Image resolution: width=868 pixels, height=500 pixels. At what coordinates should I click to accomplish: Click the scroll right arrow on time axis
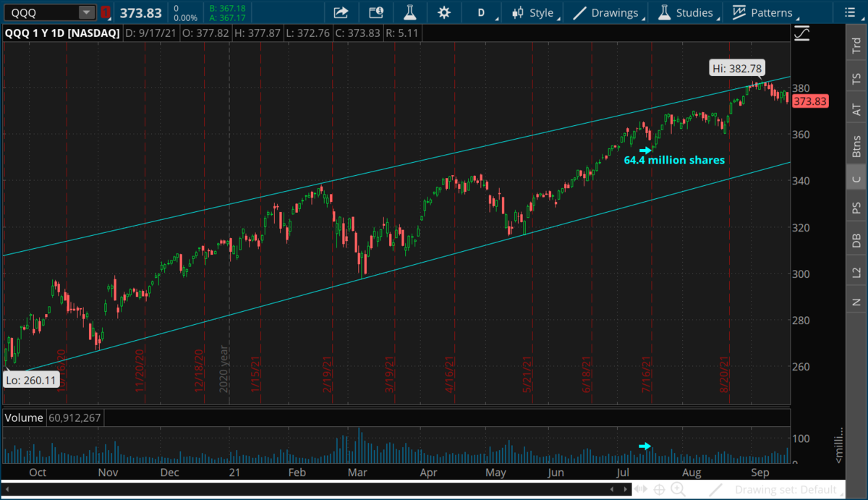pos(625,490)
